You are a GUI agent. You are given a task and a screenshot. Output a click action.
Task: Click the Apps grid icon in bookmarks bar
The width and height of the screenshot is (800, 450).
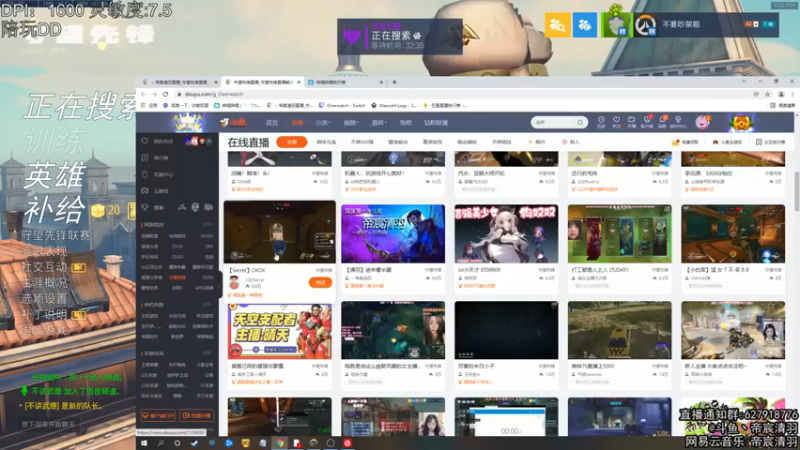coord(144,106)
